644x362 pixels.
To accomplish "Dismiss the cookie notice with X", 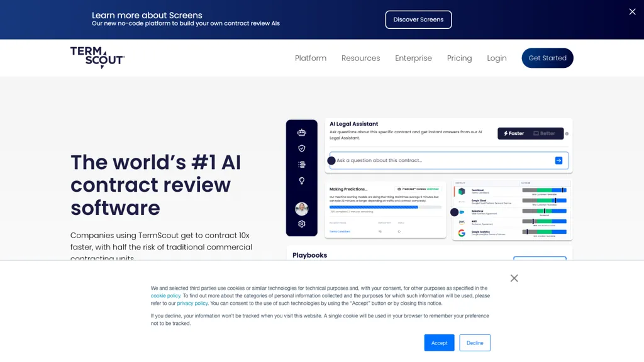I will [514, 278].
